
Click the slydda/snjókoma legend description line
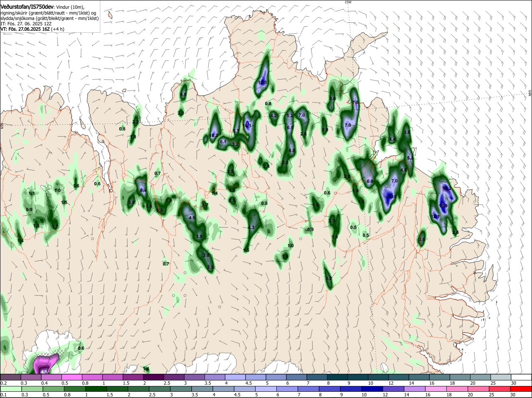click(49, 18)
